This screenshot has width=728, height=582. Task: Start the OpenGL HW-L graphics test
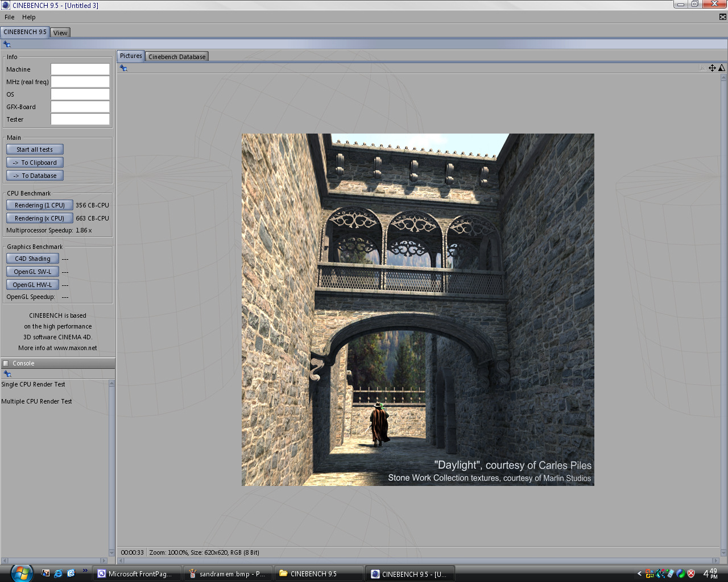coord(32,285)
